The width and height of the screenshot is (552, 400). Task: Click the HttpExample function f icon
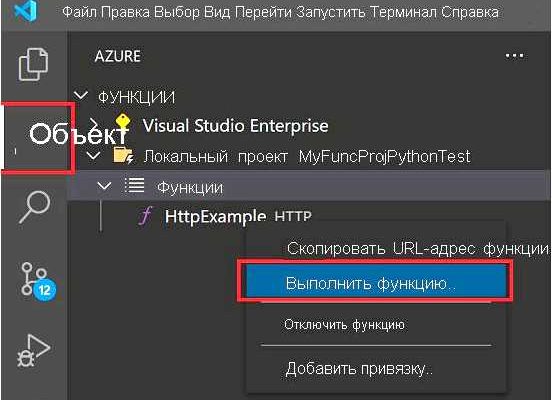(146, 215)
